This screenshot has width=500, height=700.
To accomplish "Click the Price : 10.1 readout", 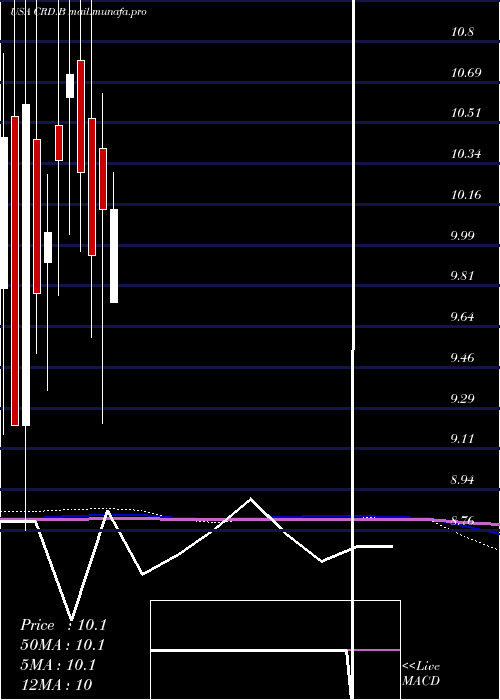I will (x=63, y=625).
